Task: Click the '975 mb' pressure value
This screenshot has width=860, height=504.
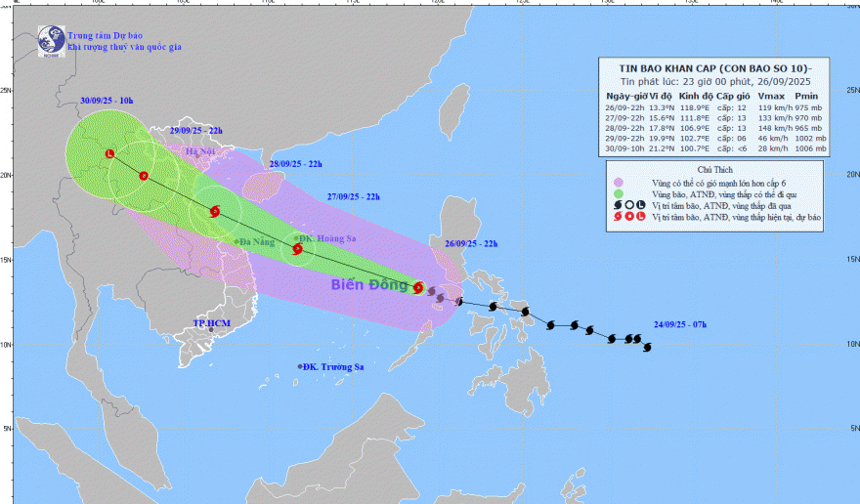Action: tap(809, 108)
